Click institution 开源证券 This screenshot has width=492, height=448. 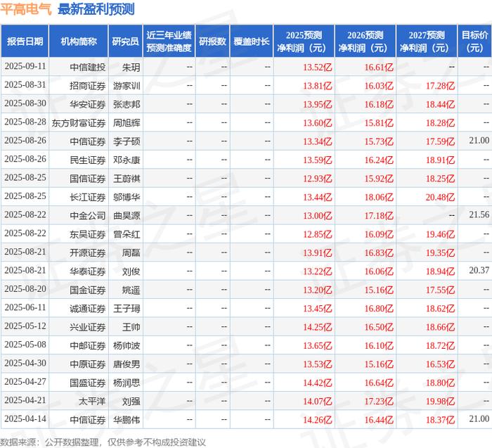click(88, 252)
